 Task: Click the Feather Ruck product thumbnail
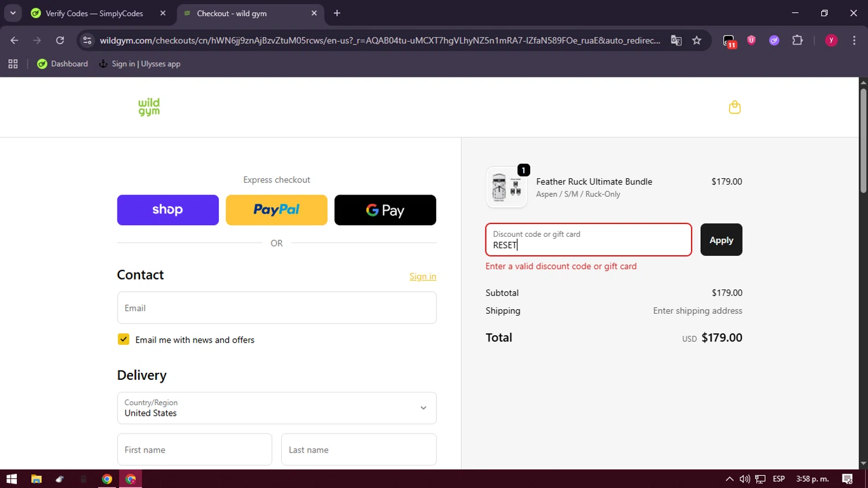[506, 188]
